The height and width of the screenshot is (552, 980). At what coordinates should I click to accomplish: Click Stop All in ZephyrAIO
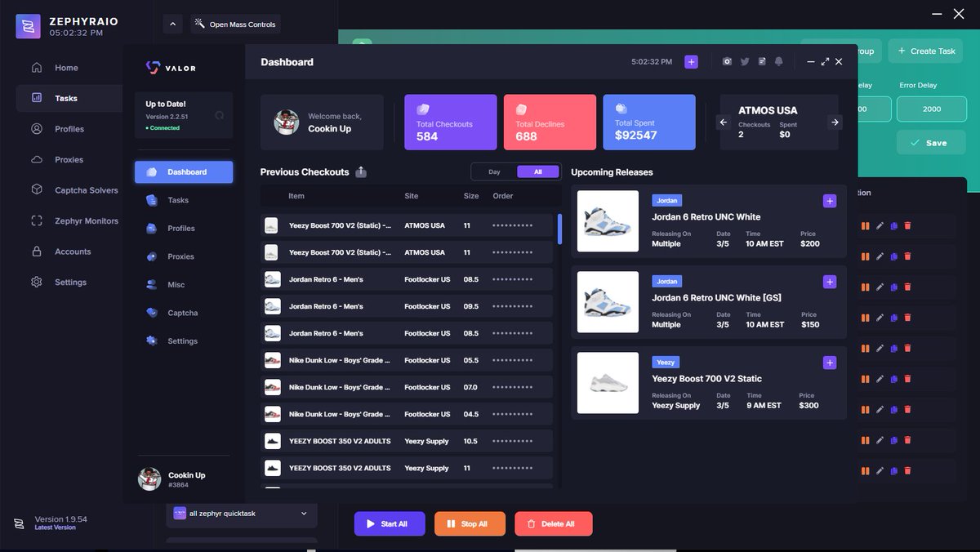pos(470,524)
